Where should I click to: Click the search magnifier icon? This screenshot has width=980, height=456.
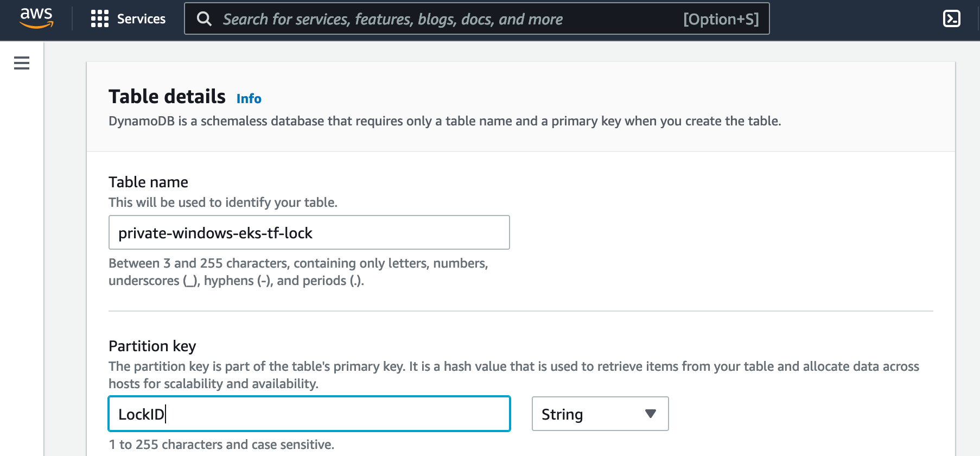point(204,19)
